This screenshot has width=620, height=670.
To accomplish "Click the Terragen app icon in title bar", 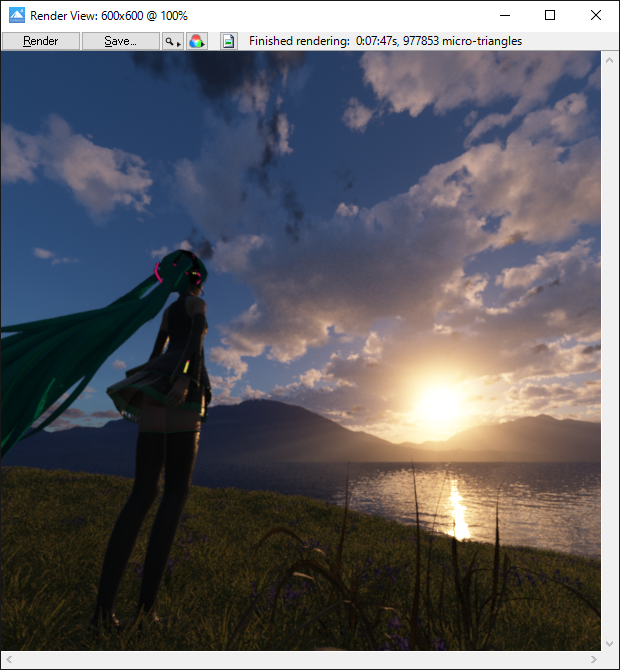I will [x=17, y=16].
